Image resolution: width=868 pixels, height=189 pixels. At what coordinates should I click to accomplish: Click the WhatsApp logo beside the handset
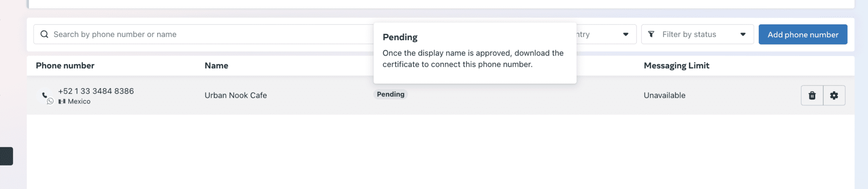click(x=50, y=101)
